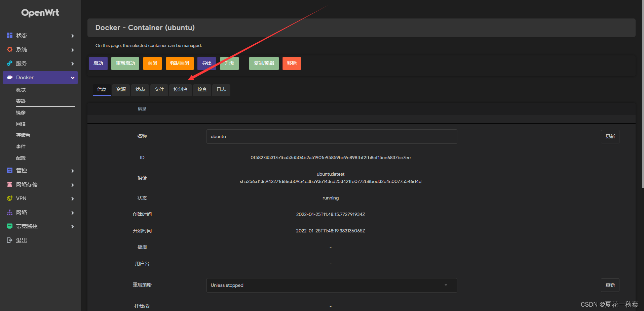Open the Docker 容器 submenu item

coord(21,101)
